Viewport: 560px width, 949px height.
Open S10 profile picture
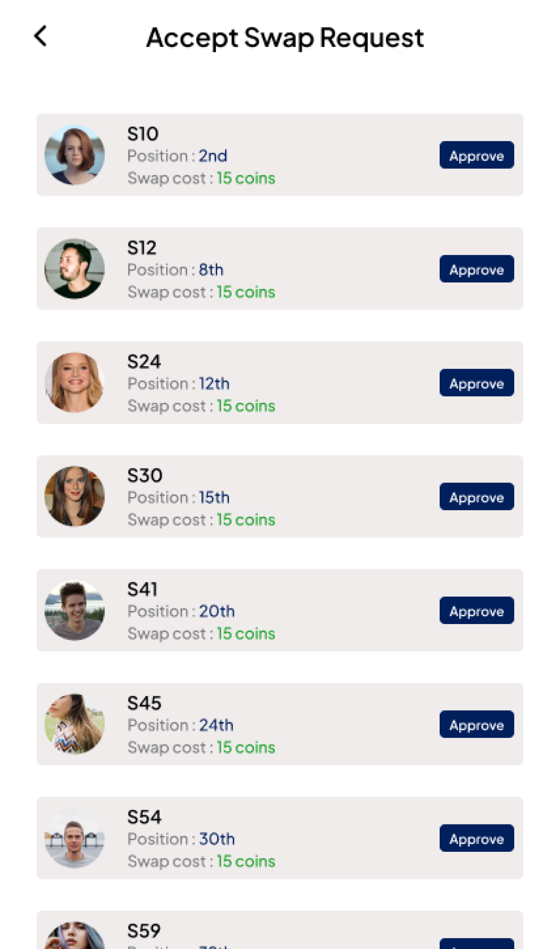point(75,155)
